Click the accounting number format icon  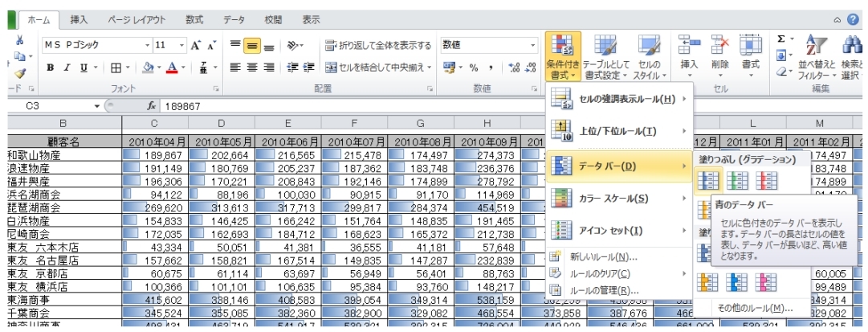pyautogui.click(x=449, y=68)
